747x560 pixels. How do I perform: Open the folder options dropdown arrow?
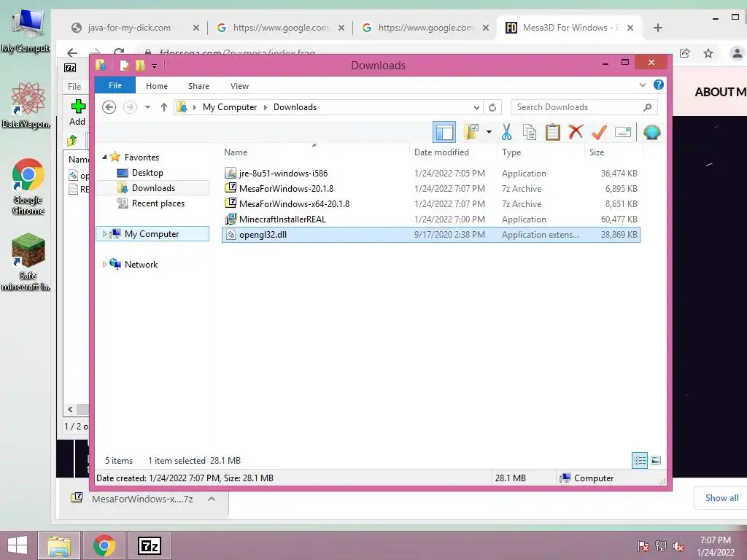click(x=489, y=132)
